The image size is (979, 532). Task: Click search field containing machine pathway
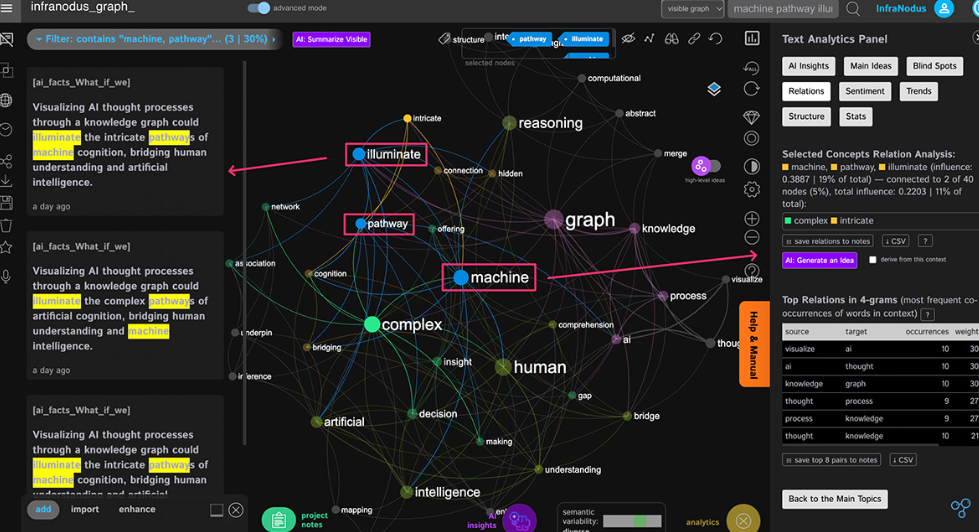(x=783, y=9)
